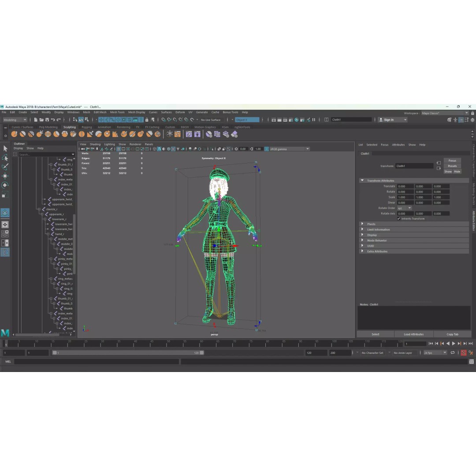Viewport: 476px width, 476px height.
Task: Click the Sign In button
Action: (x=392, y=119)
